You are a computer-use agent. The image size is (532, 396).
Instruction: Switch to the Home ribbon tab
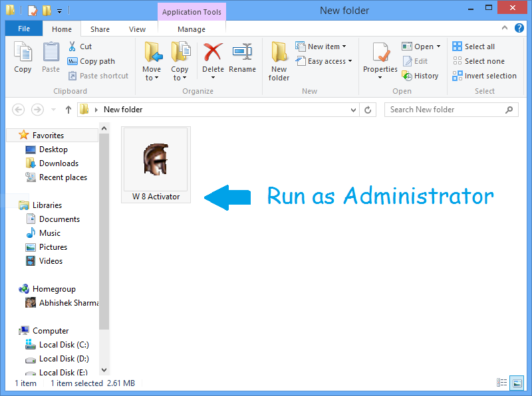pos(62,29)
